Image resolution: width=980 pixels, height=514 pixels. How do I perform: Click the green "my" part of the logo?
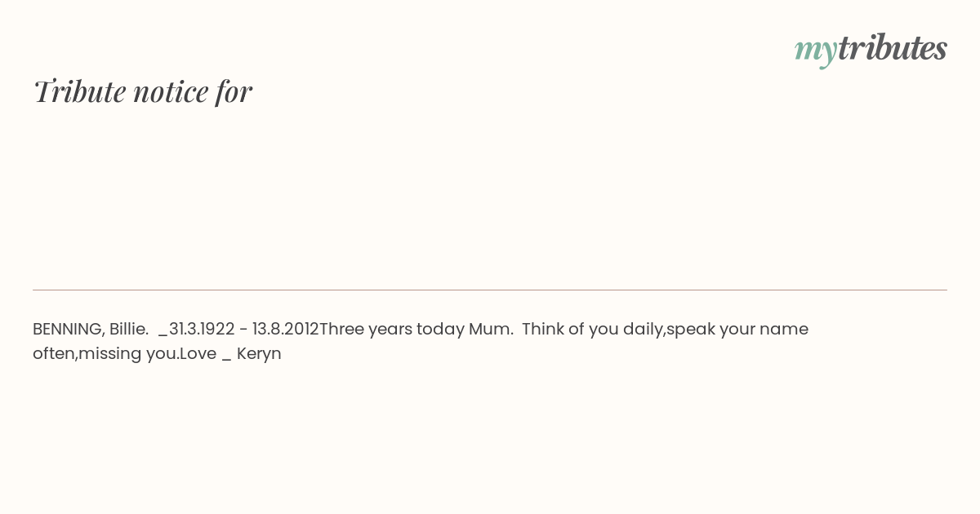tap(815, 51)
